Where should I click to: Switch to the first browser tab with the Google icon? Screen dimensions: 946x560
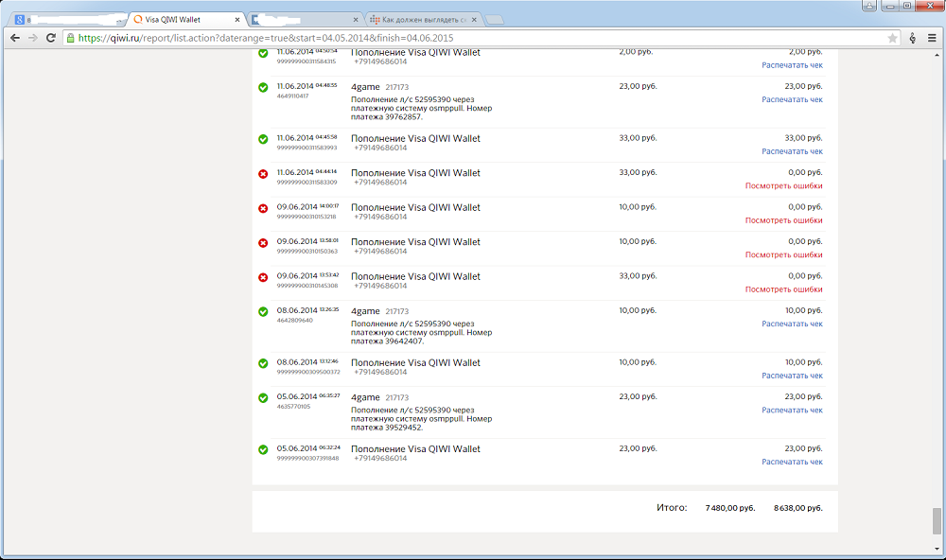tap(69, 19)
